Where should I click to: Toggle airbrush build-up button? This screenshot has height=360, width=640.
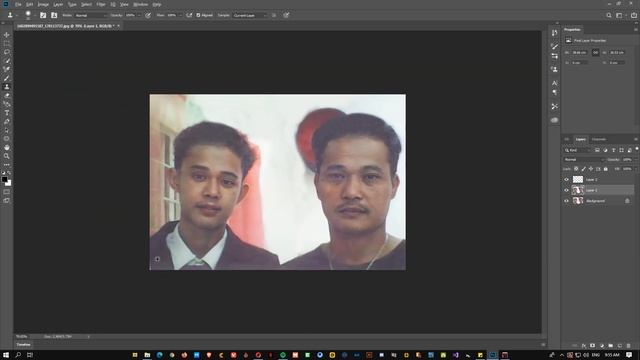[x=189, y=15]
